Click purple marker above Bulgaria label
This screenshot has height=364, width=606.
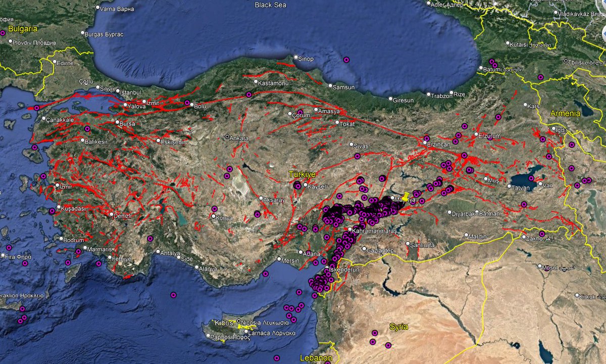tap(3, 33)
